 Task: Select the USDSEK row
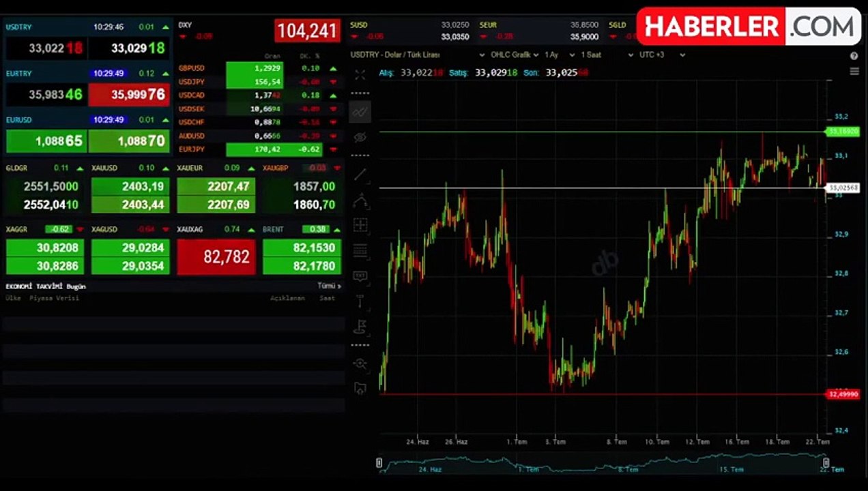[258, 109]
